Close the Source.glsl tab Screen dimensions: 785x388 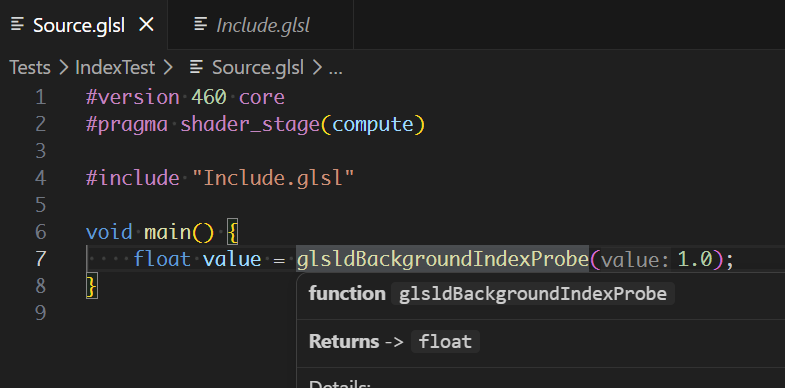146,24
